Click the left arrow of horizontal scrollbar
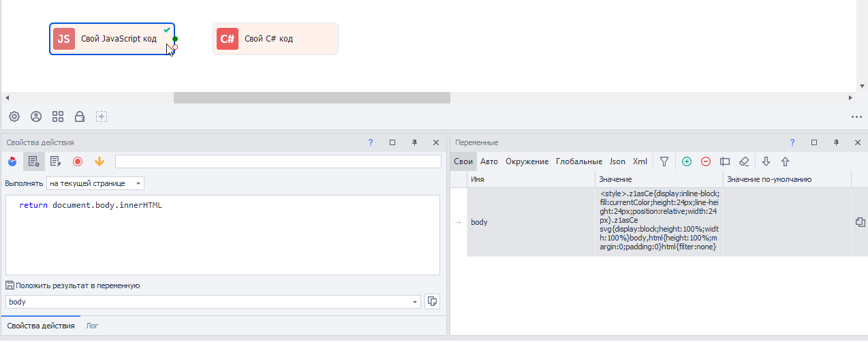Image resolution: width=868 pixels, height=342 pixels. (7, 98)
